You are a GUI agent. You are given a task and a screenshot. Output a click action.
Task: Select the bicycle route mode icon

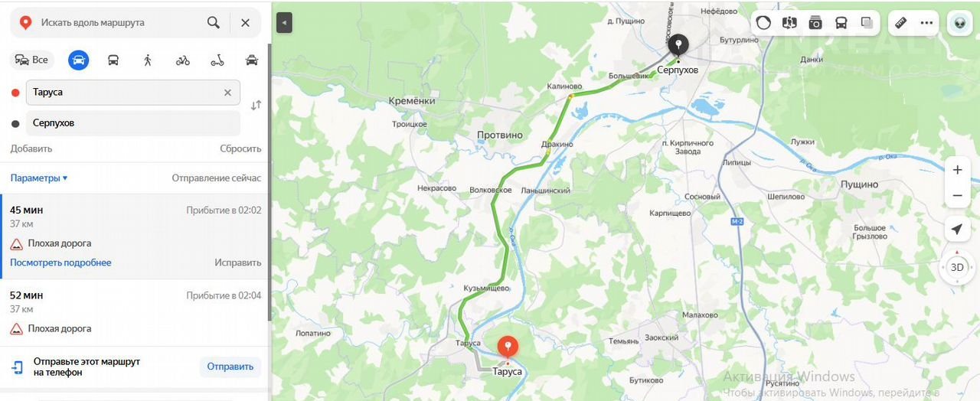coord(182,60)
